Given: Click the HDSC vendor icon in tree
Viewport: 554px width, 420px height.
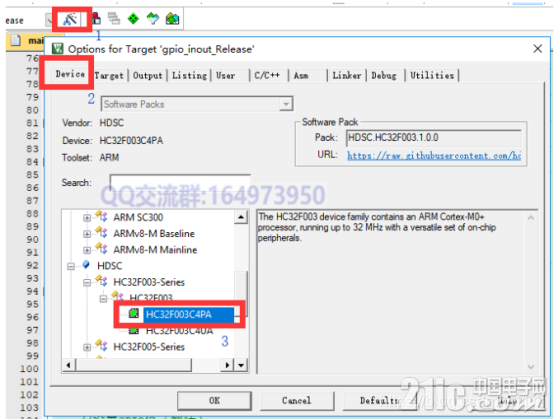Looking at the screenshot, I should tap(86, 265).
